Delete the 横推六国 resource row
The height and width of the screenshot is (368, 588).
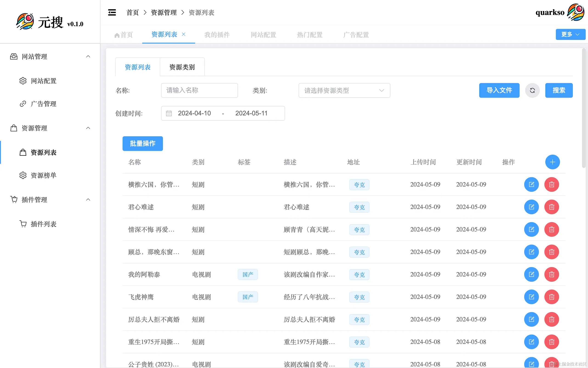[552, 184]
